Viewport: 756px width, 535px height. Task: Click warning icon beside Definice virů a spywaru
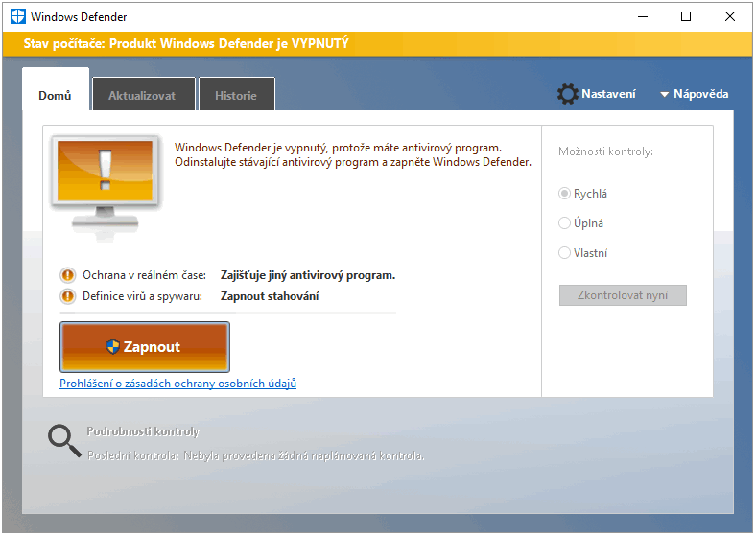click(68, 296)
